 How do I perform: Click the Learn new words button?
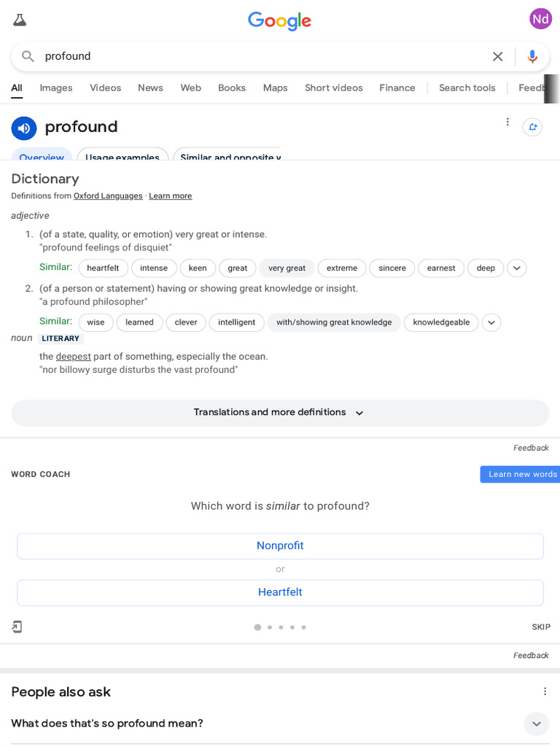[x=521, y=474]
